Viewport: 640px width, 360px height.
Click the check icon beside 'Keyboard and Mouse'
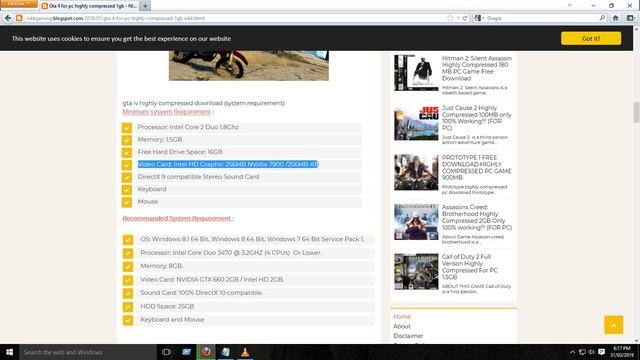click(x=128, y=320)
